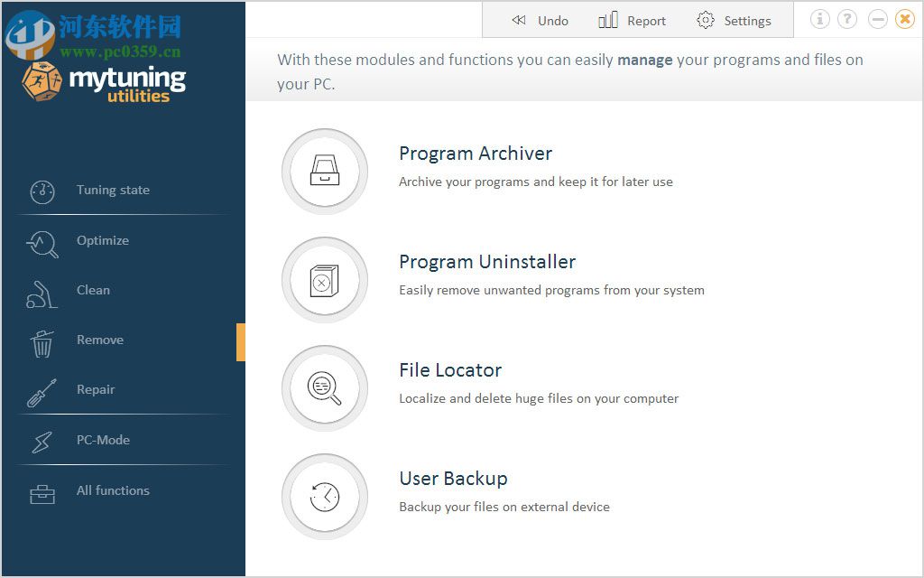Go to the Repair section
The image size is (924, 578).
(x=96, y=390)
